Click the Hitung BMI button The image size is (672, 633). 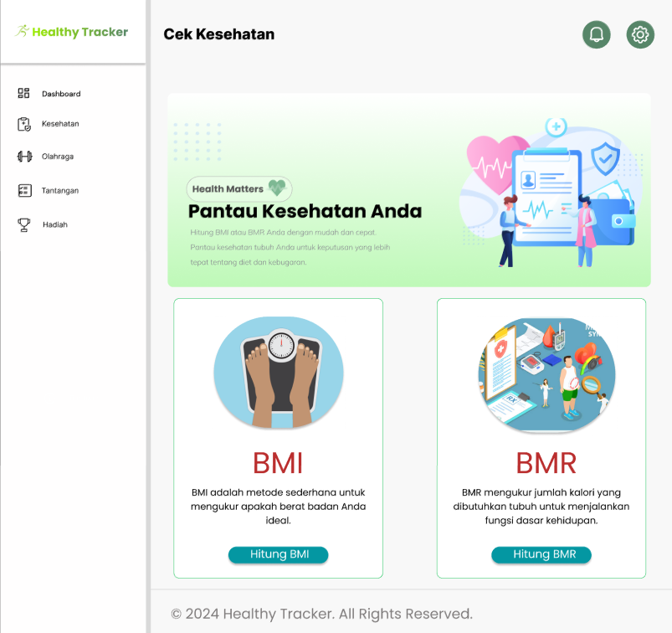[x=279, y=554]
